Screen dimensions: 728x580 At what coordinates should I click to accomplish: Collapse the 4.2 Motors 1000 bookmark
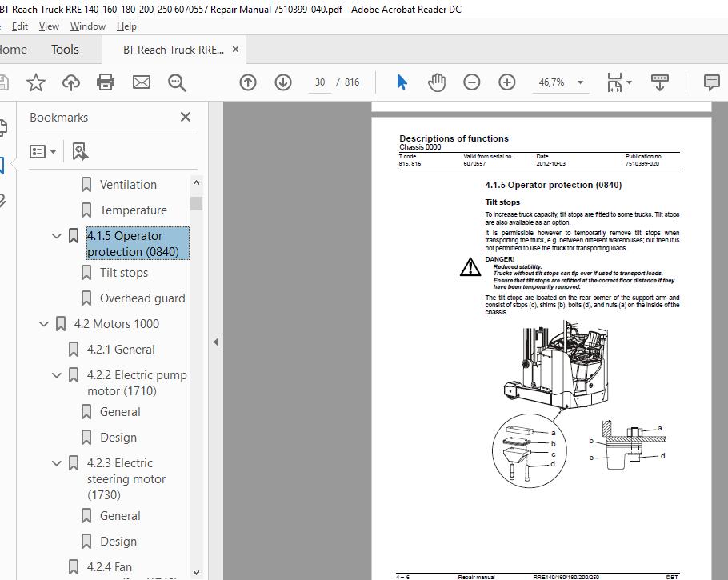(x=44, y=324)
